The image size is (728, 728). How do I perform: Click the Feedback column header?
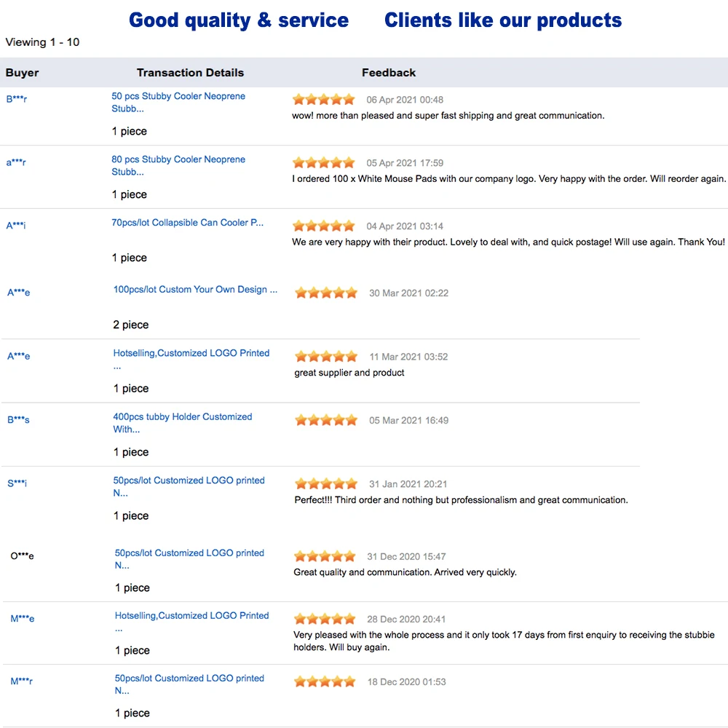(389, 73)
